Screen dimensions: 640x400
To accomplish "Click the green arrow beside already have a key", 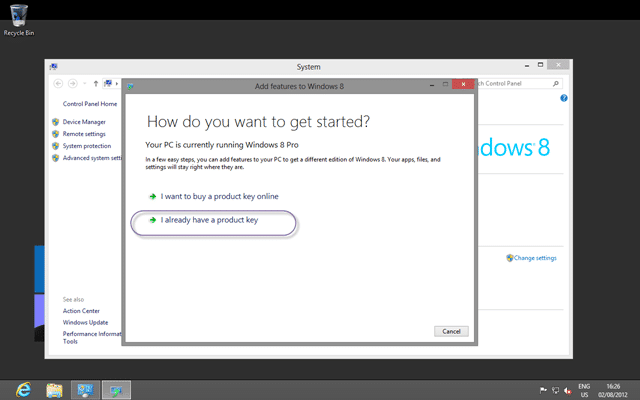I will 153,220.
